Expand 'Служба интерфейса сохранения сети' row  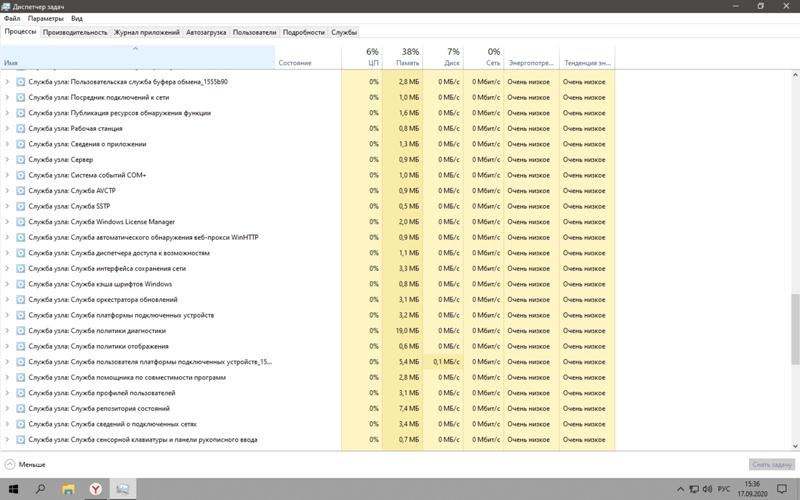7,268
